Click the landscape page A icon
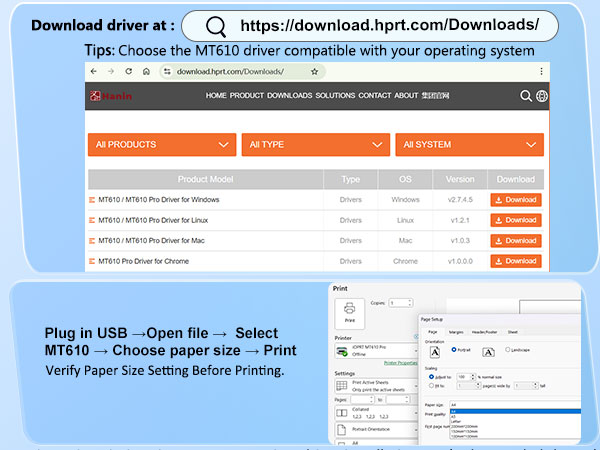The width and height of the screenshot is (600, 450). [x=488, y=352]
